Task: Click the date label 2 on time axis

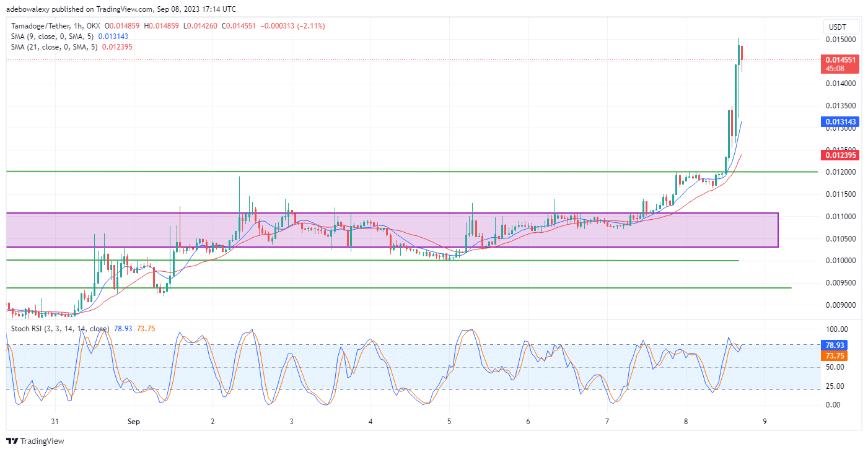Action: [213, 422]
